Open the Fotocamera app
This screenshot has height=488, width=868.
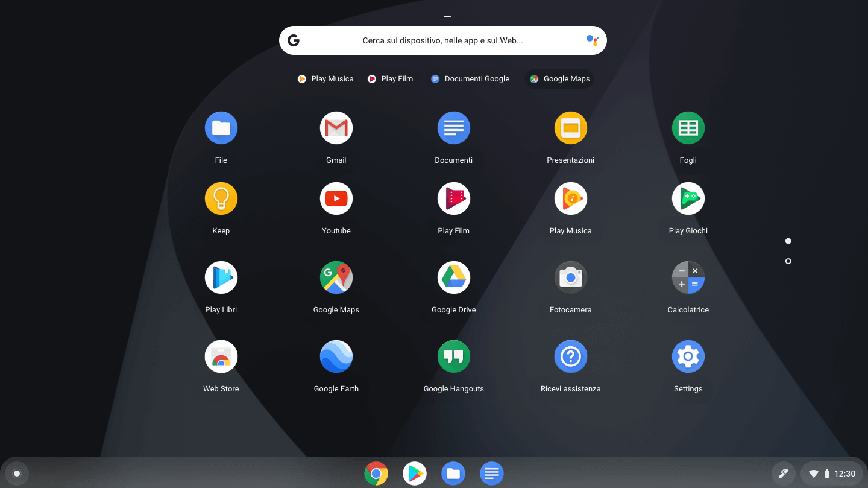point(571,277)
